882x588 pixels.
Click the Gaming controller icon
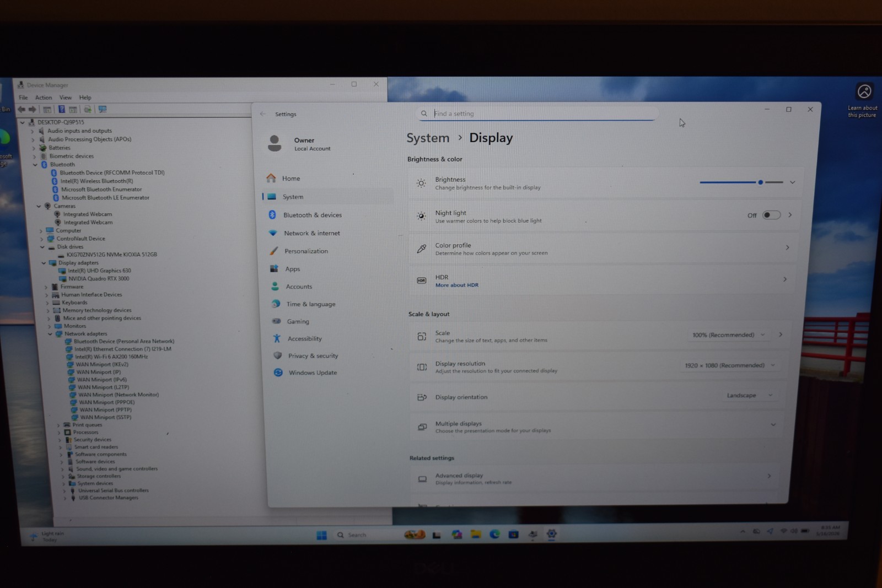coord(277,321)
